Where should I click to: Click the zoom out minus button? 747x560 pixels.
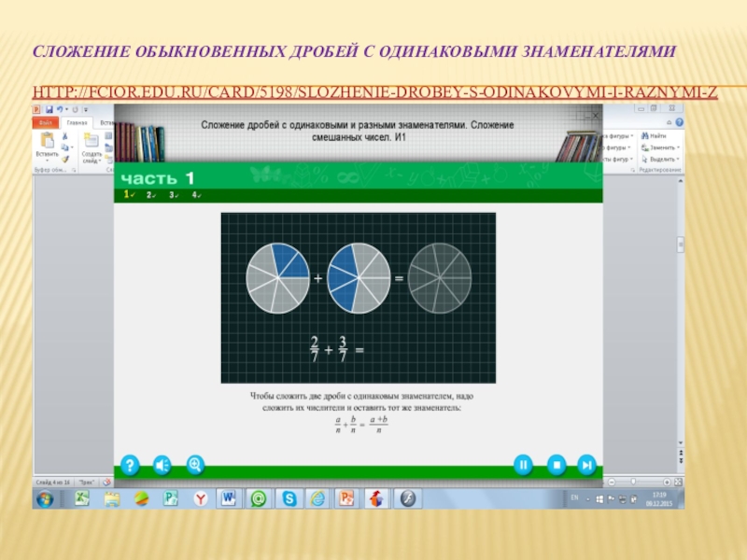pyautogui.click(x=612, y=482)
